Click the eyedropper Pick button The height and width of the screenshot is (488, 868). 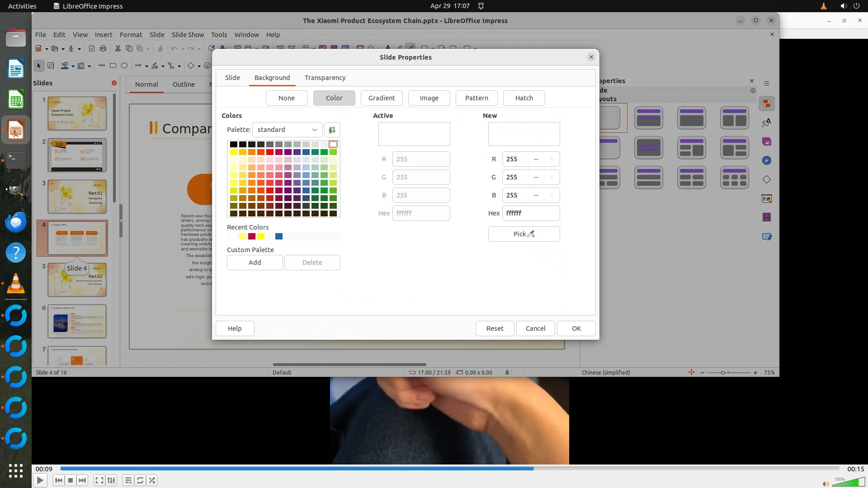tap(524, 234)
